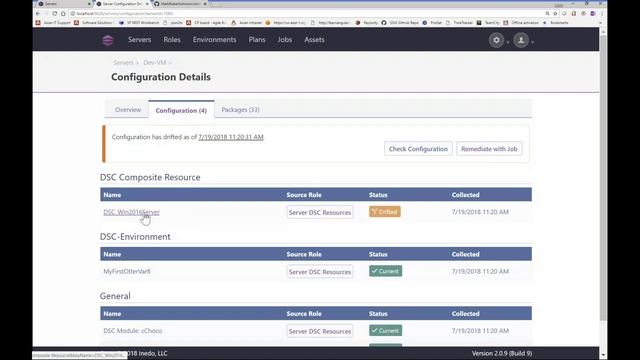Switch to the Overview tab
640x360 pixels.
(x=128, y=109)
